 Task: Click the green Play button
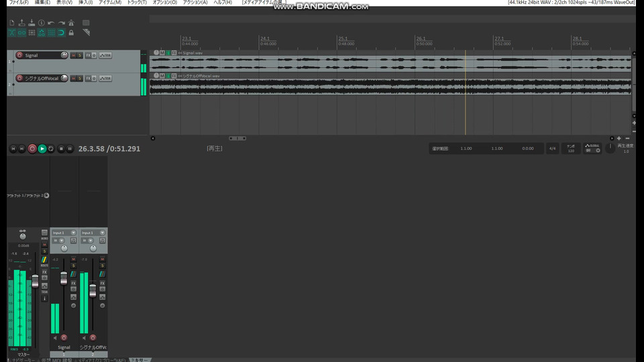pyautogui.click(x=42, y=149)
